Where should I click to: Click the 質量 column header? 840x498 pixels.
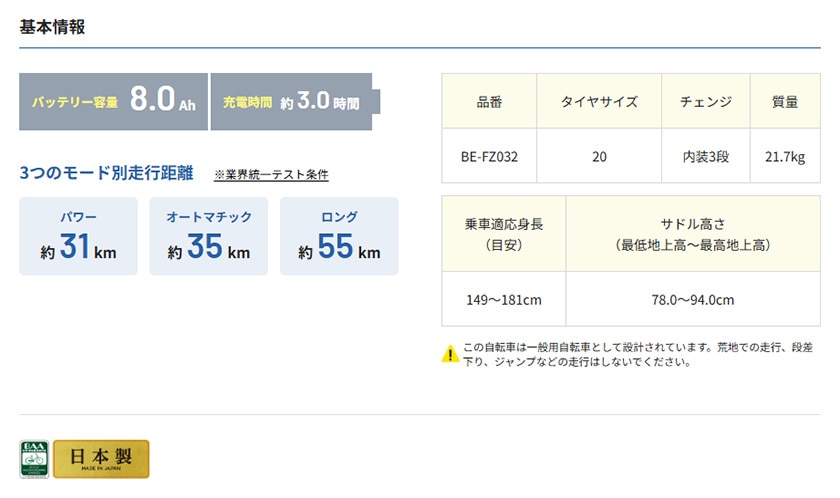[x=785, y=102]
